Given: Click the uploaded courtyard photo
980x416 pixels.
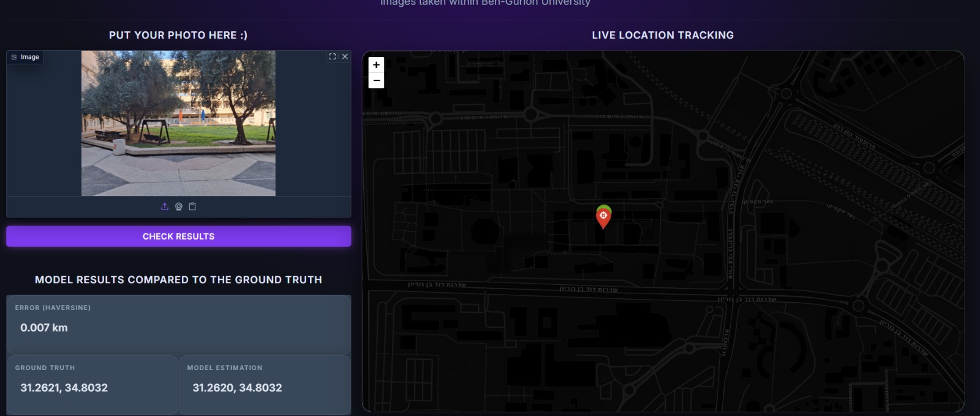Looking at the screenshot, I should (x=178, y=123).
